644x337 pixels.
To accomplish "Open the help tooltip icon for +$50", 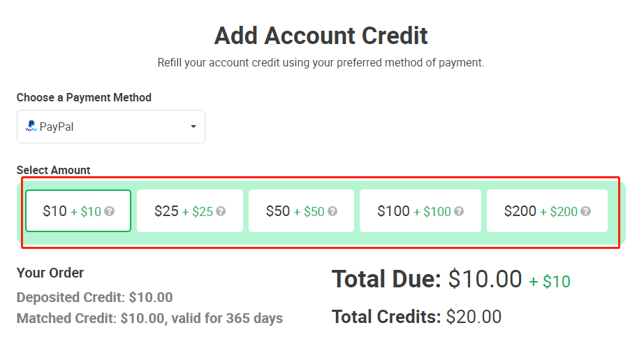I will click(332, 211).
